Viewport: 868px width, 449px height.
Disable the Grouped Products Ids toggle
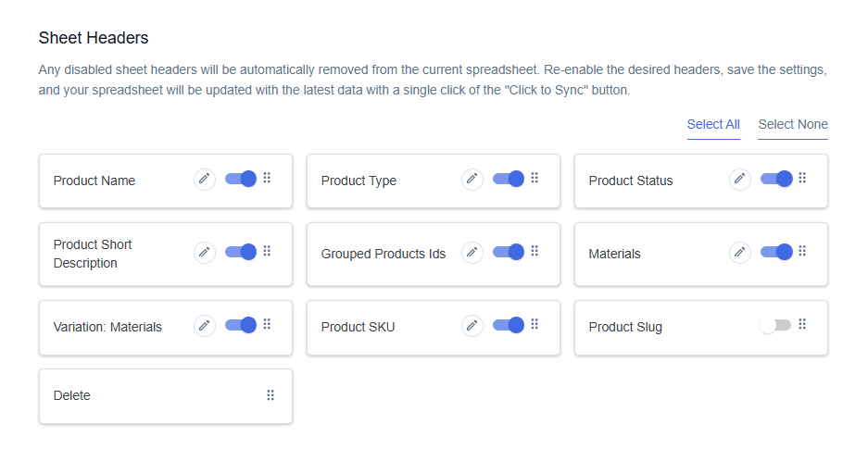[x=509, y=252]
